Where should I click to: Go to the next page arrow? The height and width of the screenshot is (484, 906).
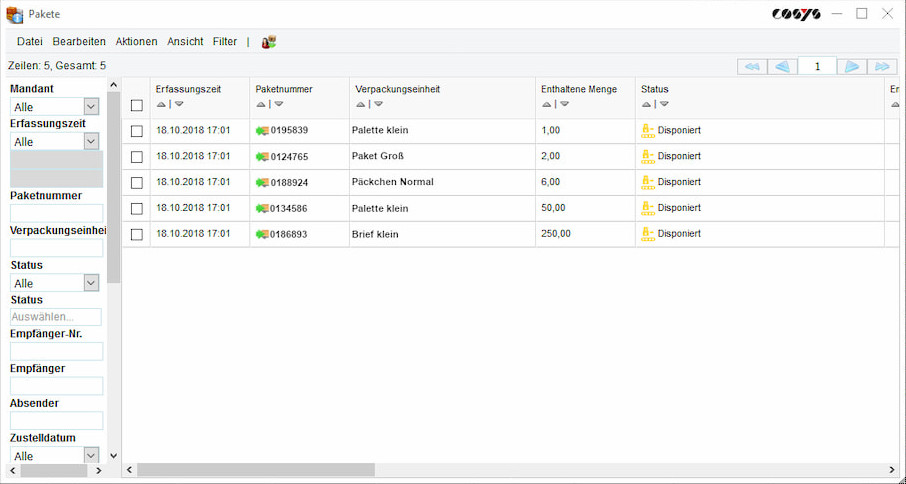[x=851, y=67]
